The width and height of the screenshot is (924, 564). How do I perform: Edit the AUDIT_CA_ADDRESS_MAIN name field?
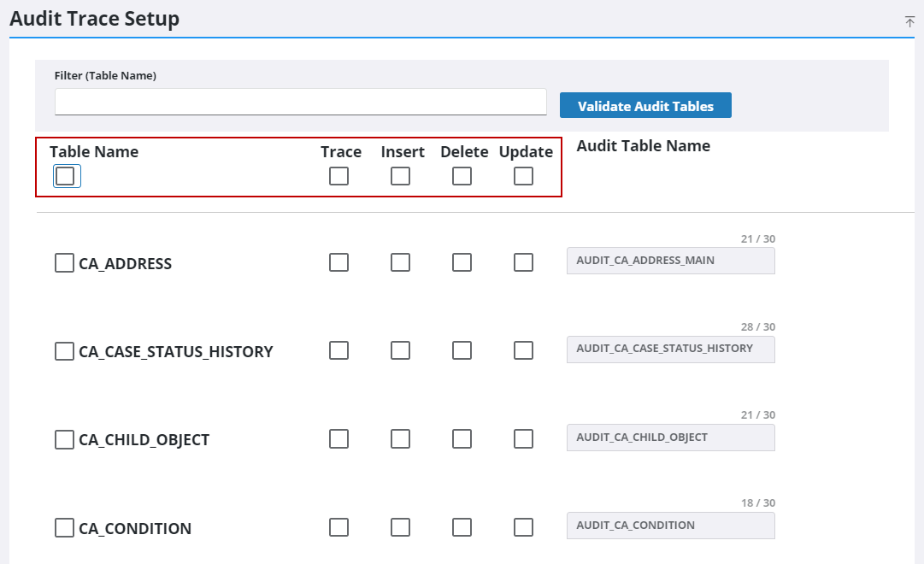[x=670, y=260]
